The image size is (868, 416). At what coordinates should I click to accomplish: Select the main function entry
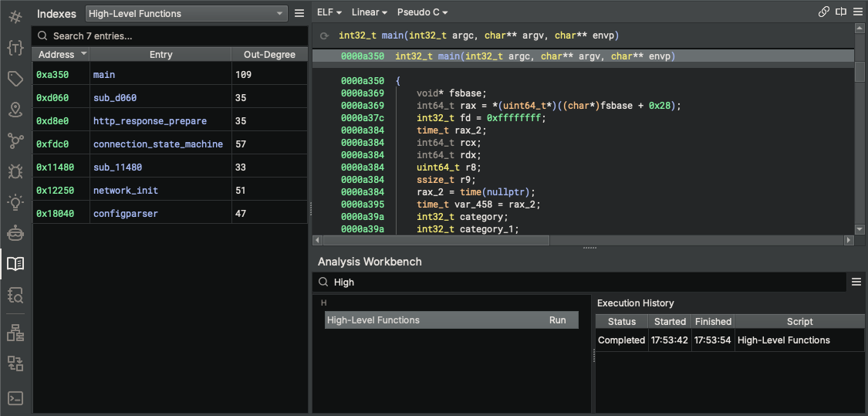tap(104, 74)
